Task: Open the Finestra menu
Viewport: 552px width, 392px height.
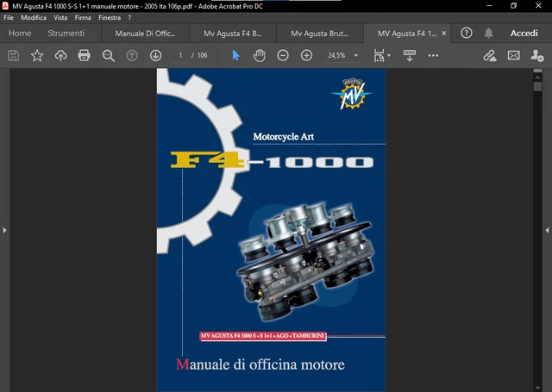Action: tap(110, 18)
